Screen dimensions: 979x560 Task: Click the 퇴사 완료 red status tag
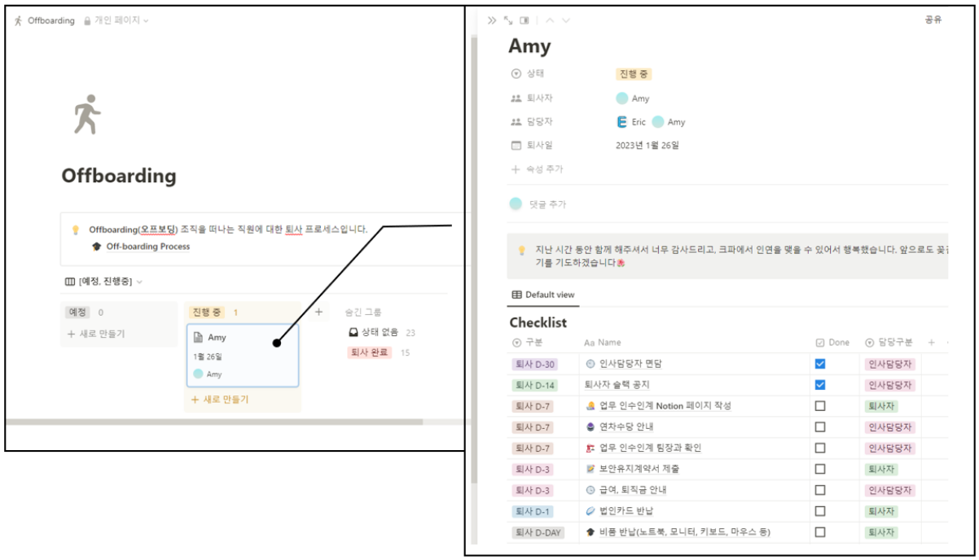[370, 352]
